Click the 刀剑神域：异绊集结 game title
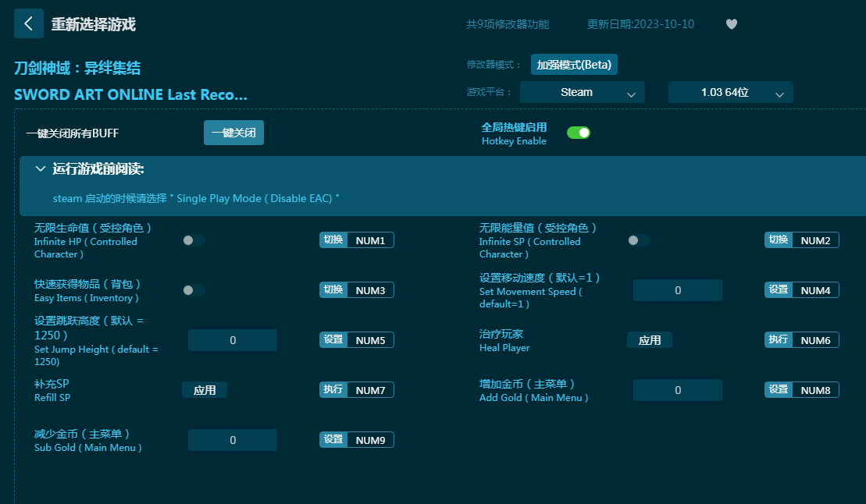The width and height of the screenshot is (866, 504). point(77,68)
